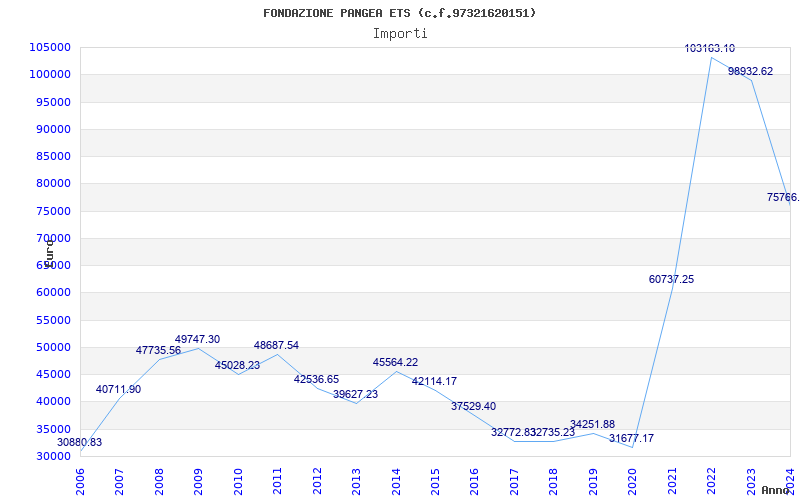This screenshot has height=500, width=800.
Task: Select the data label 45028.23
Action: click(237, 365)
